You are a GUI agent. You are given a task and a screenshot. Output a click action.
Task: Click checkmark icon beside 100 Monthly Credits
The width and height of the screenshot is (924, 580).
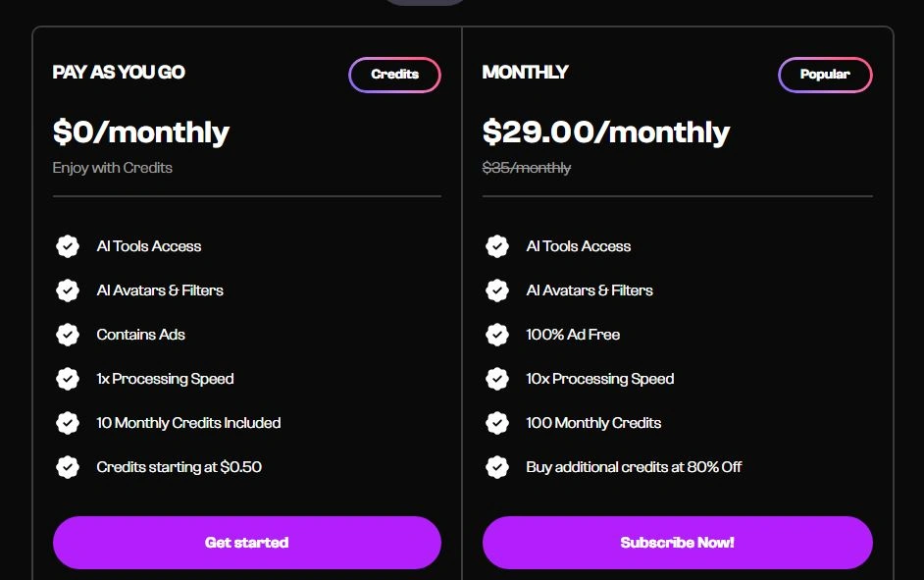point(497,423)
